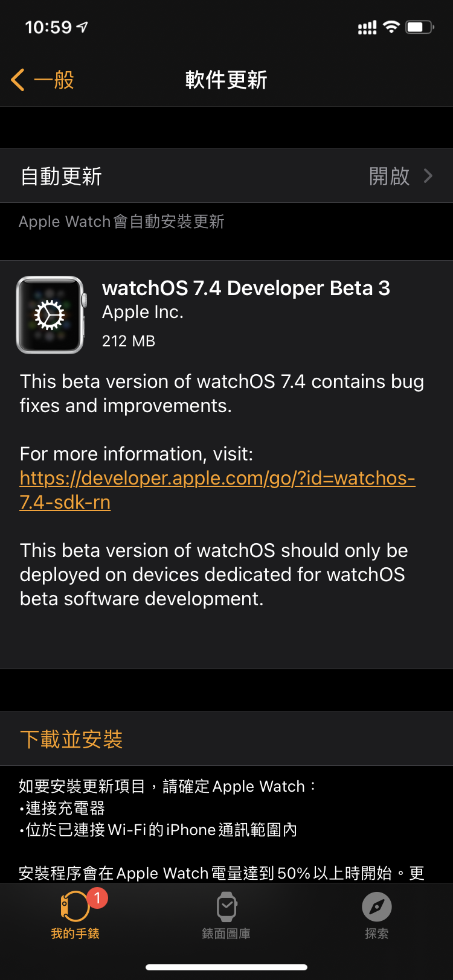Viewport: 453px width, 980px height.
Task: Tap the Wi-Fi status icon
Action: [x=391, y=27]
